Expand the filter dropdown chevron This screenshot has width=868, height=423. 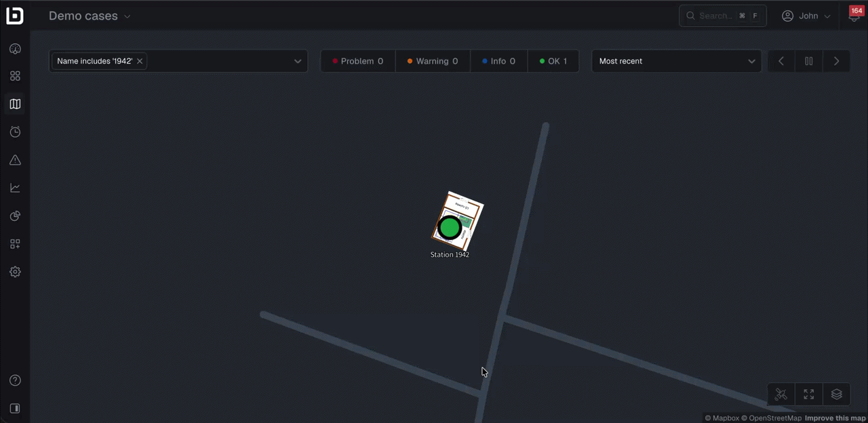(298, 61)
